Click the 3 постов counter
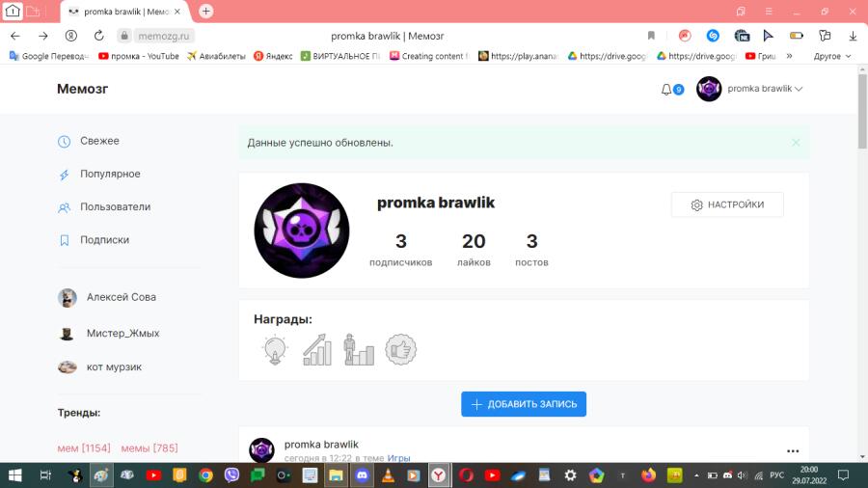The height and width of the screenshot is (488, 868). click(532, 250)
